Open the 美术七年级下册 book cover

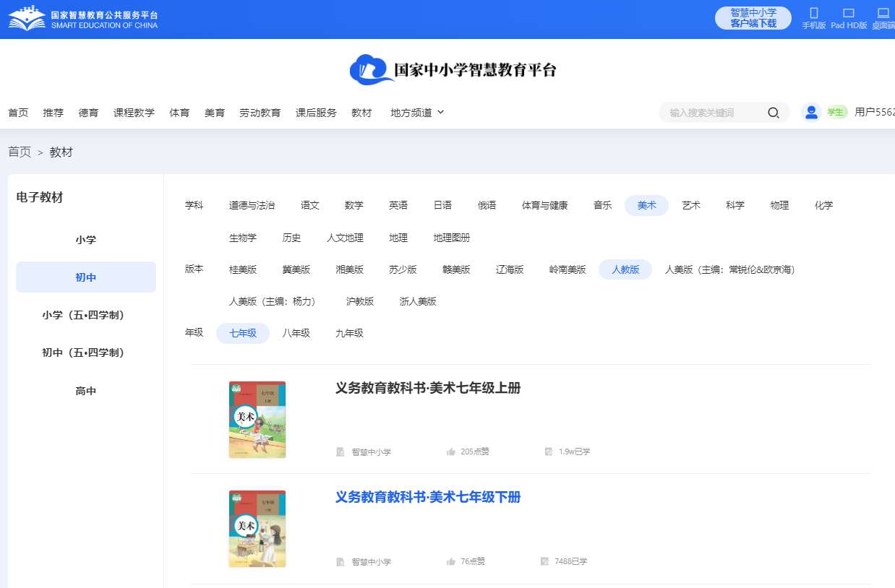[x=257, y=529]
